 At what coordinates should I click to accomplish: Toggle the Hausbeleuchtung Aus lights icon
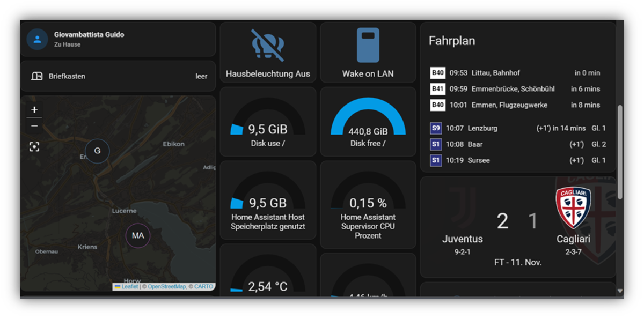[268, 46]
